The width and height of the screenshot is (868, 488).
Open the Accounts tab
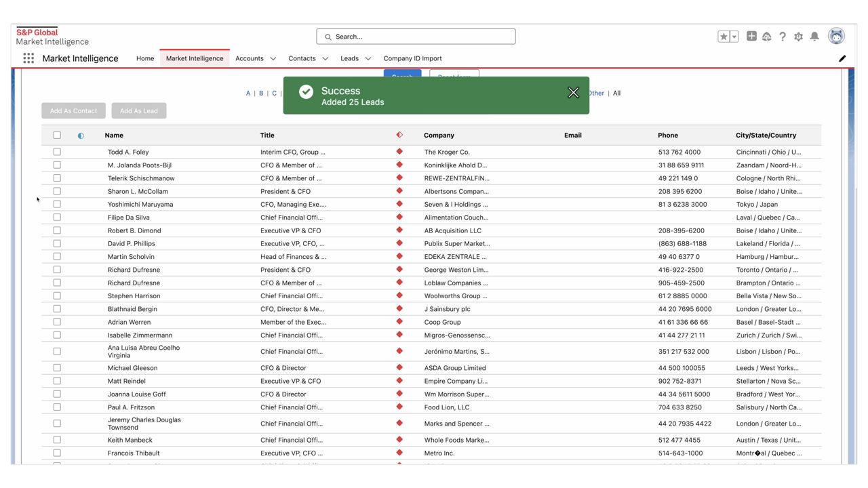(250, 58)
